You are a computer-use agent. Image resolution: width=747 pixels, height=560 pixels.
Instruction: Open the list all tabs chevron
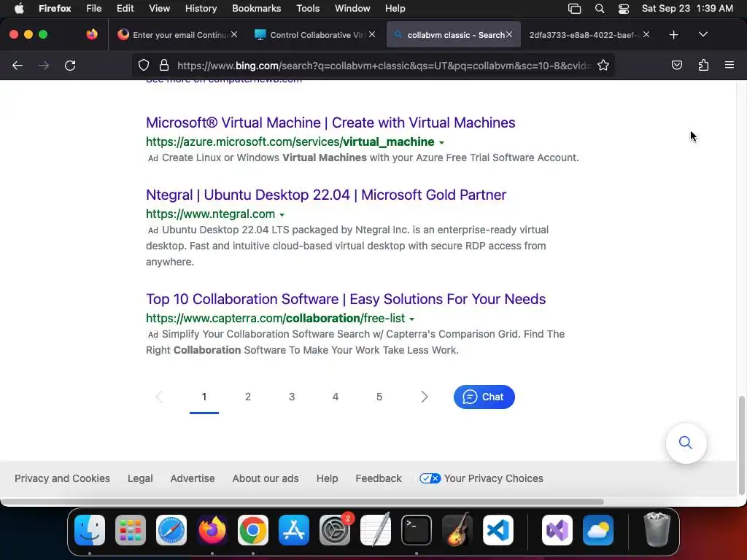pos(703,35)
